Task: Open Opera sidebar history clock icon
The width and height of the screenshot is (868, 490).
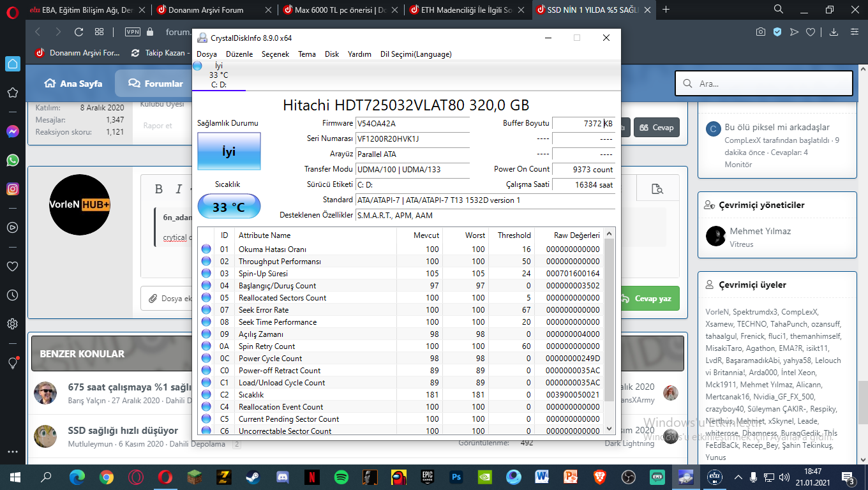Action: click(12, 295)
